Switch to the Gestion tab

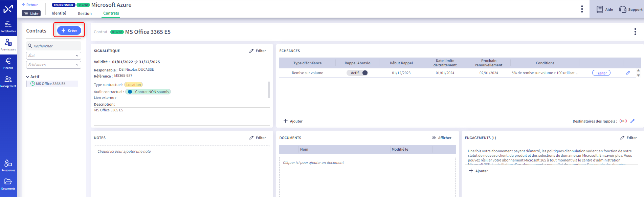pos(85,14)
